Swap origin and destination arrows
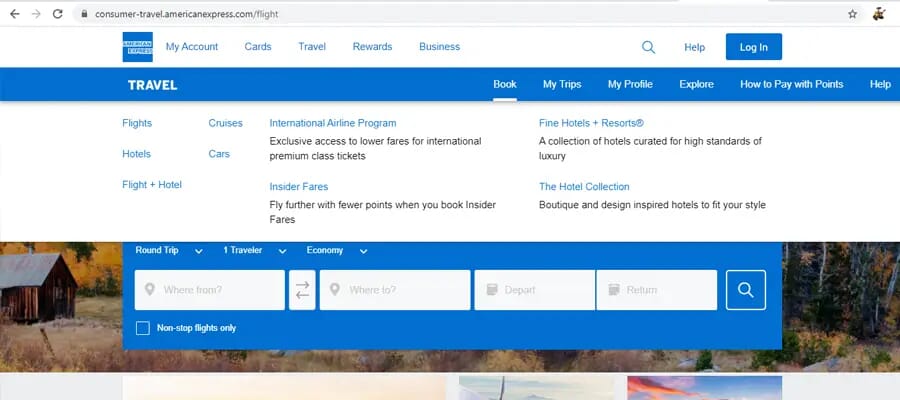 [302, 290]
